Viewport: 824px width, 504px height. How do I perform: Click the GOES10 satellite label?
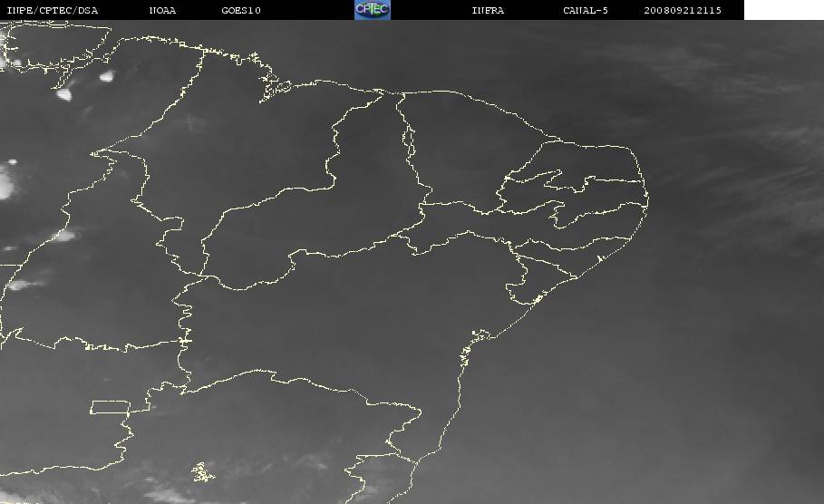(240, 11)
